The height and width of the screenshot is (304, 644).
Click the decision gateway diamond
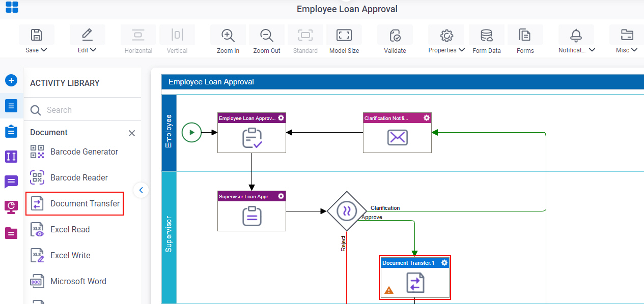tap(347, 211)
